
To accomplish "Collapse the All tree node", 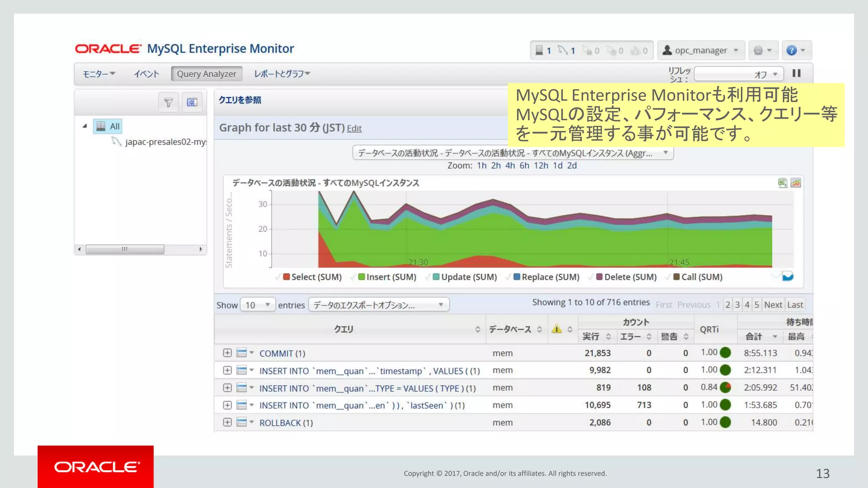I will (85, 126).
